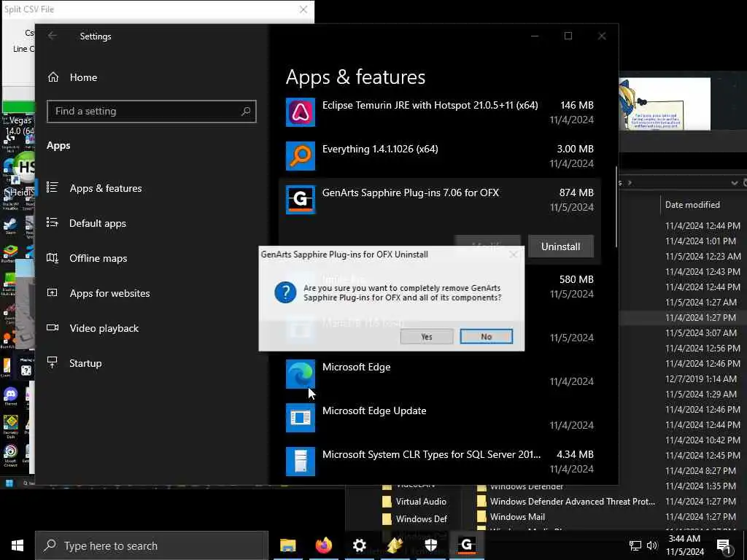Click the Explorer address bar dropdown chevron

pyautogui.click(x=734, y=183)
